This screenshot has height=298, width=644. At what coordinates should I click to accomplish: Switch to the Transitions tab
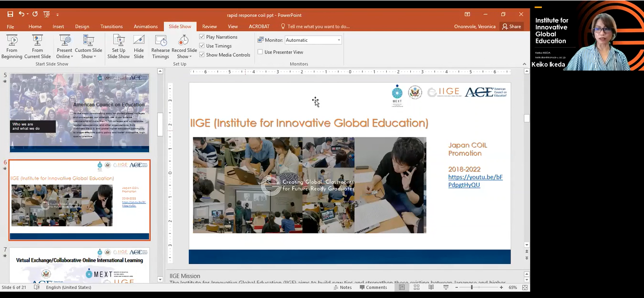[111, 26]
